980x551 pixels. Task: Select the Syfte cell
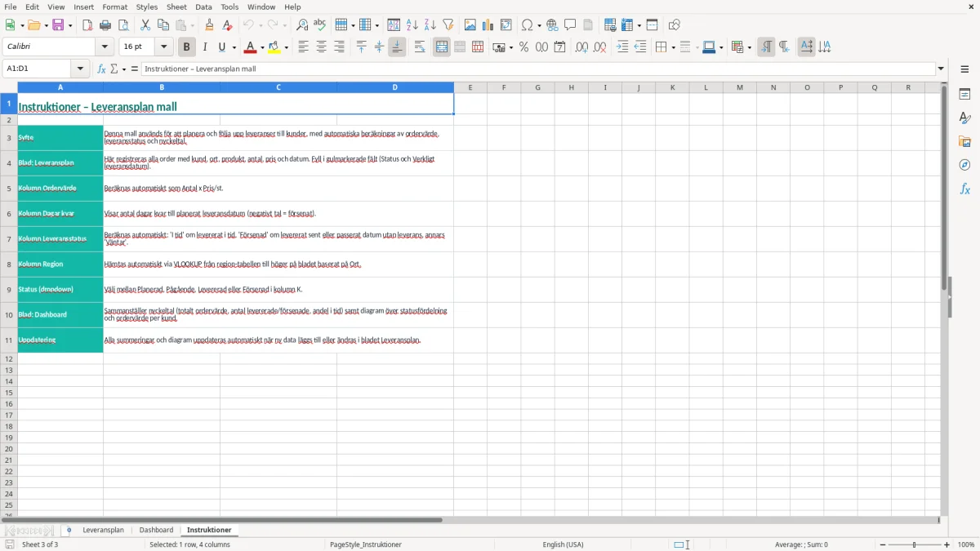60,138
